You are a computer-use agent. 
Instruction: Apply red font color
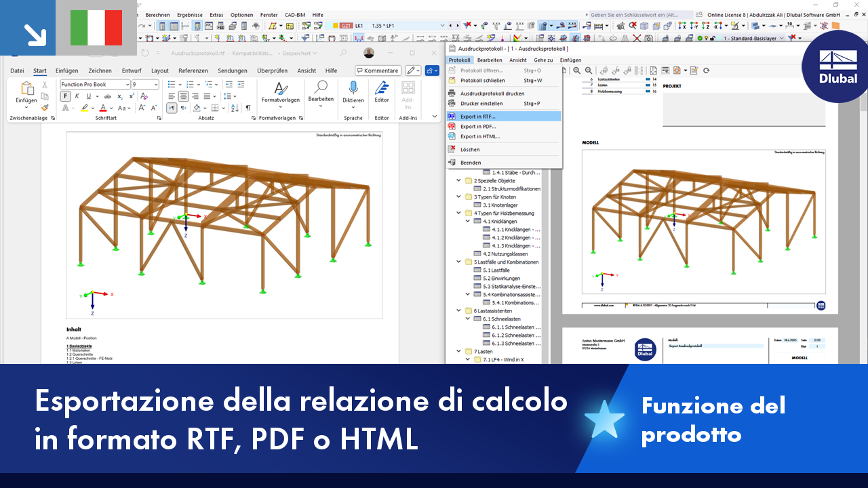pyautogui.click(x=103, y=108)
